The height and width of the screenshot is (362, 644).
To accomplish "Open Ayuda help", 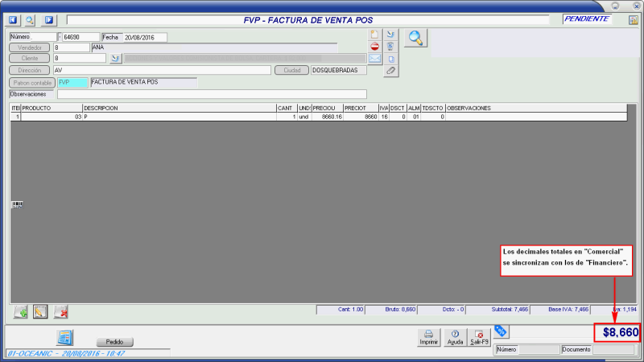I will [x=455, y=337].
